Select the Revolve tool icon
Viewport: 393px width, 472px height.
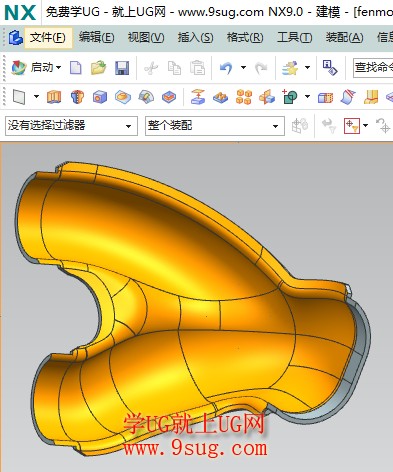(77, 97)
